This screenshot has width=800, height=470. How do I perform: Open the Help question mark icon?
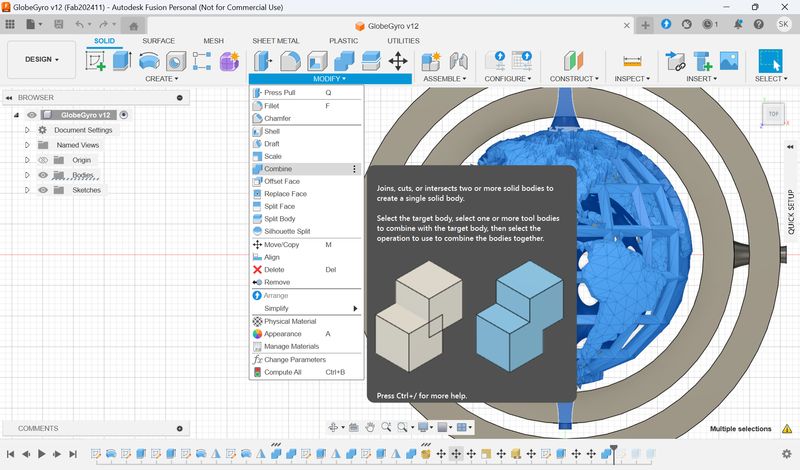[x=759, y=24]
